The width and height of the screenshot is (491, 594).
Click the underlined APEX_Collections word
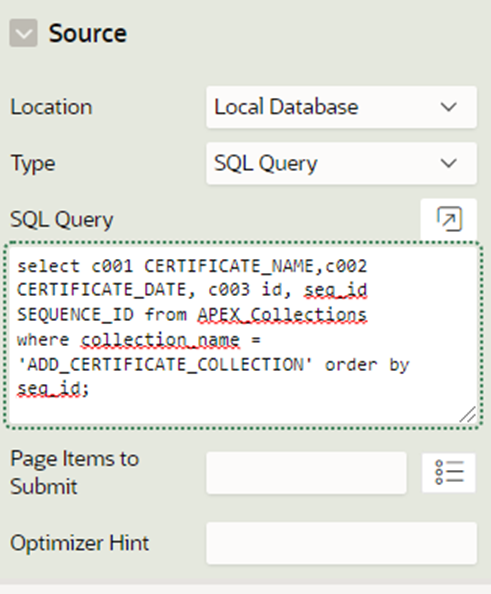pos(282,315)
